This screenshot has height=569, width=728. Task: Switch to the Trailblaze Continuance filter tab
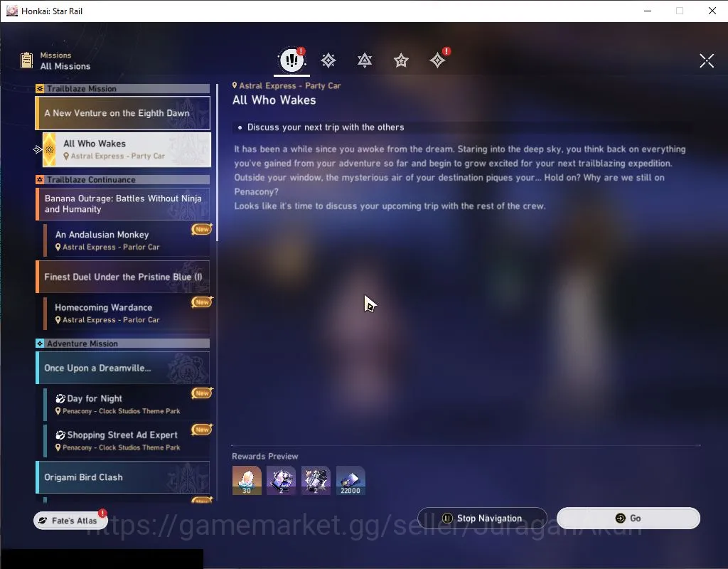point(365,60)
